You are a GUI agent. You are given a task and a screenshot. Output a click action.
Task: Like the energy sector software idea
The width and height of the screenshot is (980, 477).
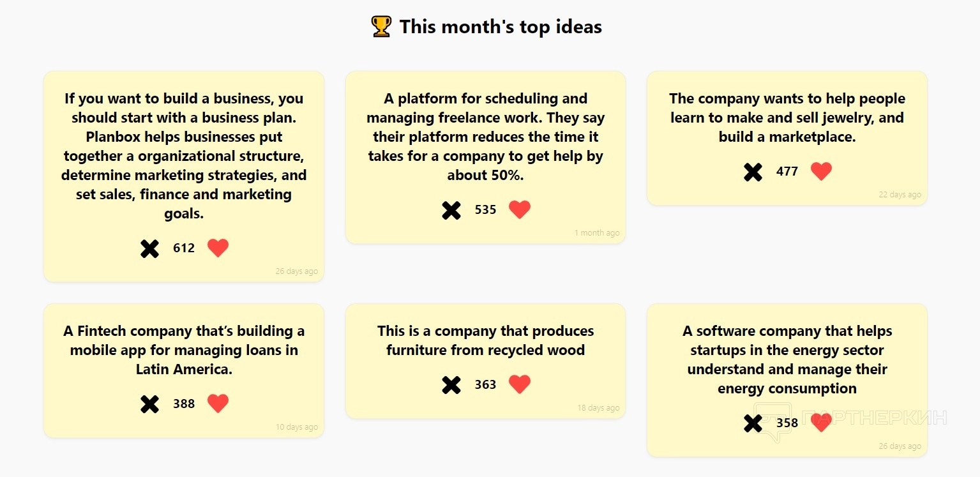pyautogui.click(x=821, y=423)
